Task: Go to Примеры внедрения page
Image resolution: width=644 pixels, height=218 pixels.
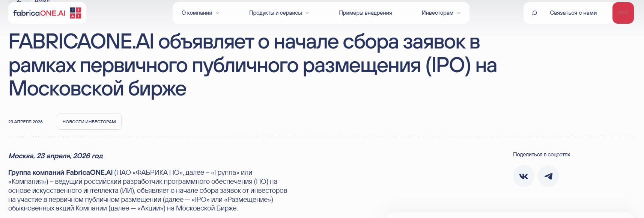Action: point(365,13)
